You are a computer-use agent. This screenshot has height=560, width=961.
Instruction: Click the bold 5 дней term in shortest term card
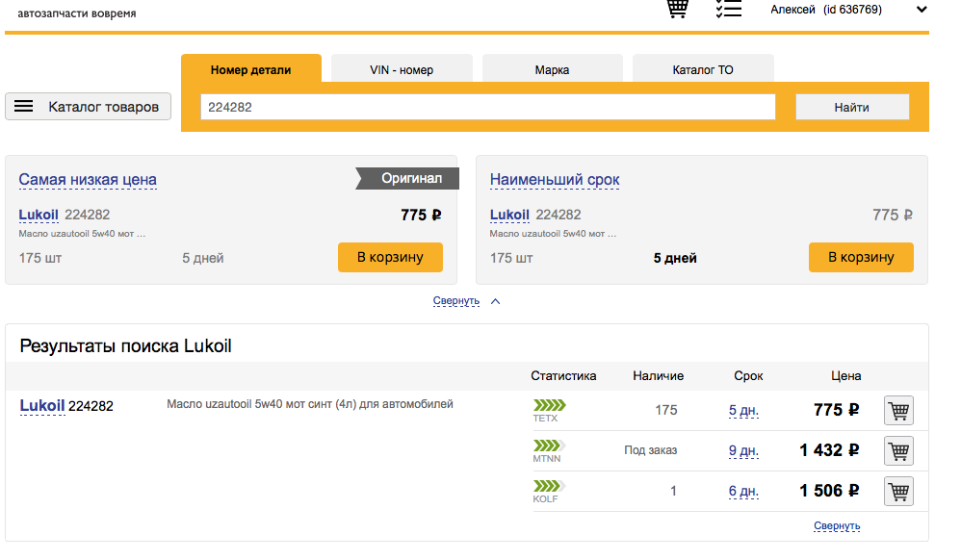click(675, 258)
